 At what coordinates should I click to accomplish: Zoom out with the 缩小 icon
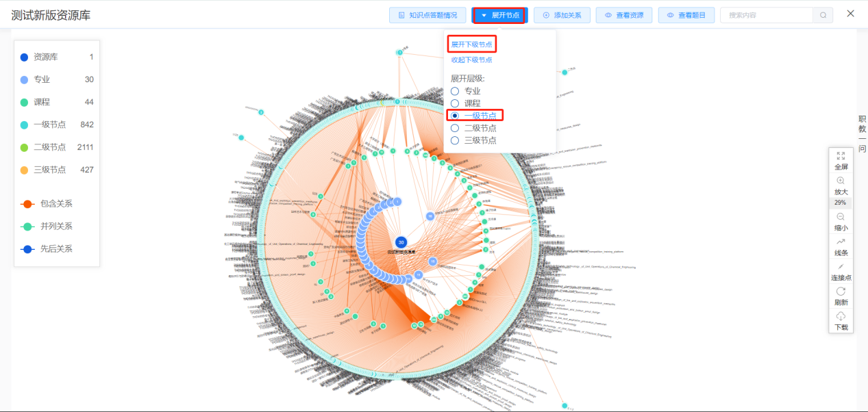pos(841,217)
